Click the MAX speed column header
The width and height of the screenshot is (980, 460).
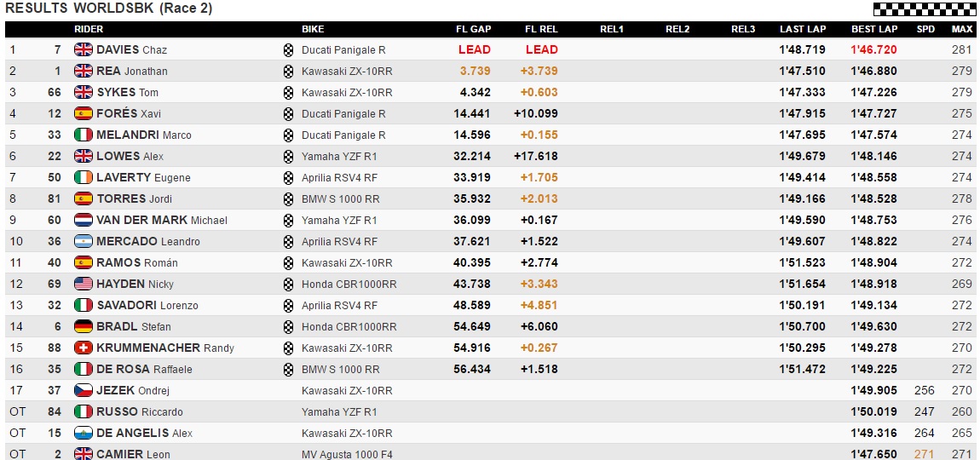(961, 29)
